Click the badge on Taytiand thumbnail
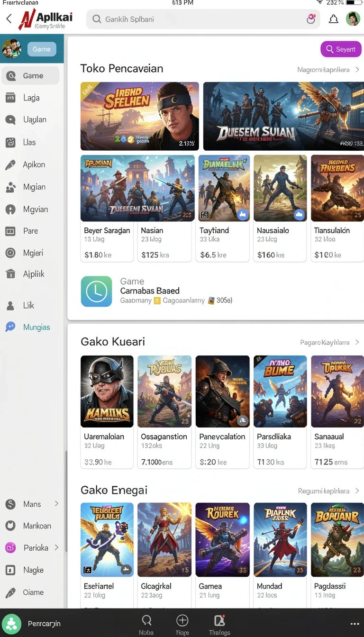The width and height of the screenshot is (364, 637). tap(243, 214)
